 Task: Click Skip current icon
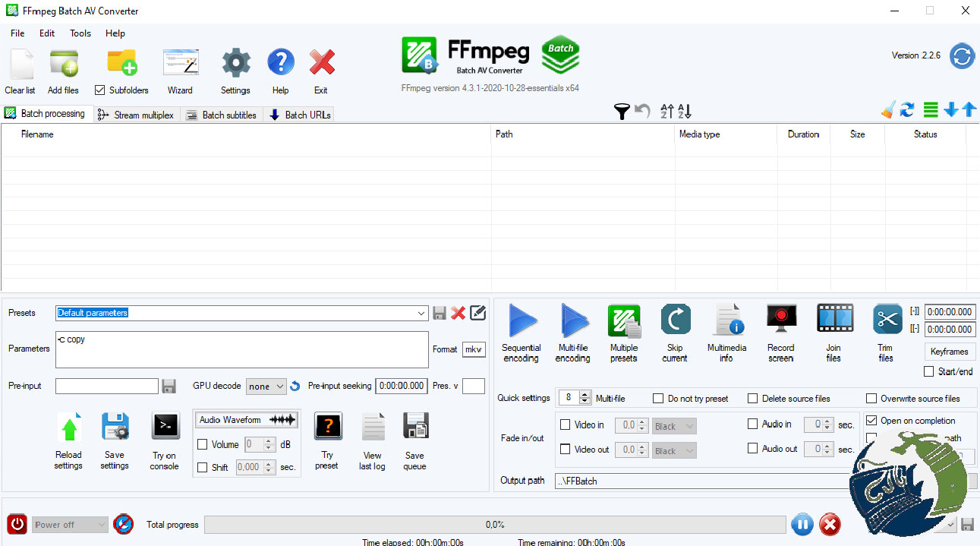[676, 320]
